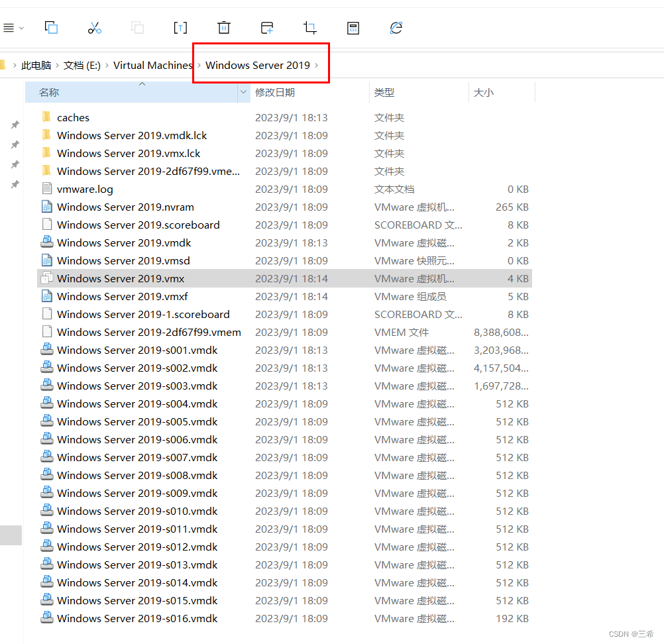
Task: Select the 2df67f99.vme... folder icon
Action: pos(47,171)
